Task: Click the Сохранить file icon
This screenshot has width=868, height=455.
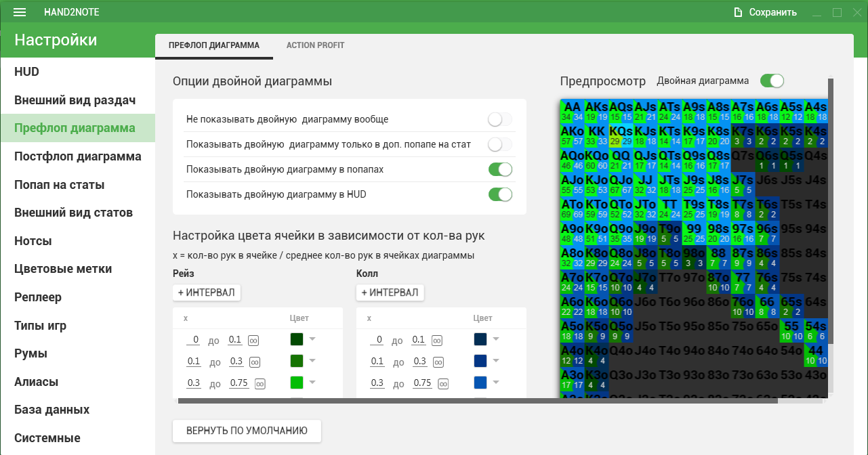Action: point(739,12)
